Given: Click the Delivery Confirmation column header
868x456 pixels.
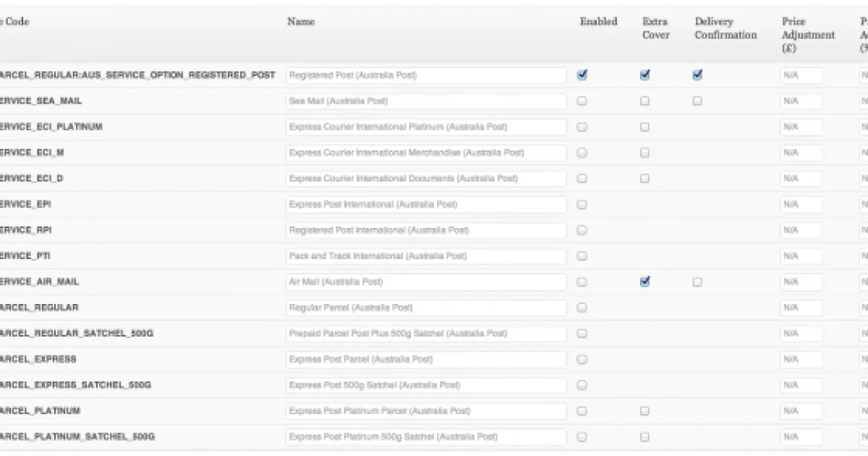Looking at the screenshot, I should (x=726, y=28).
